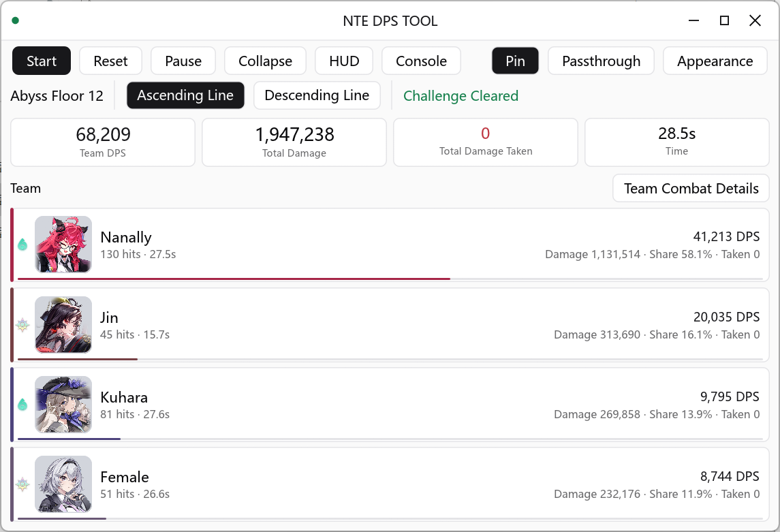780x532 pixels.
Task: Click "8,744 DPS" value
Action: tap(730, 476)
